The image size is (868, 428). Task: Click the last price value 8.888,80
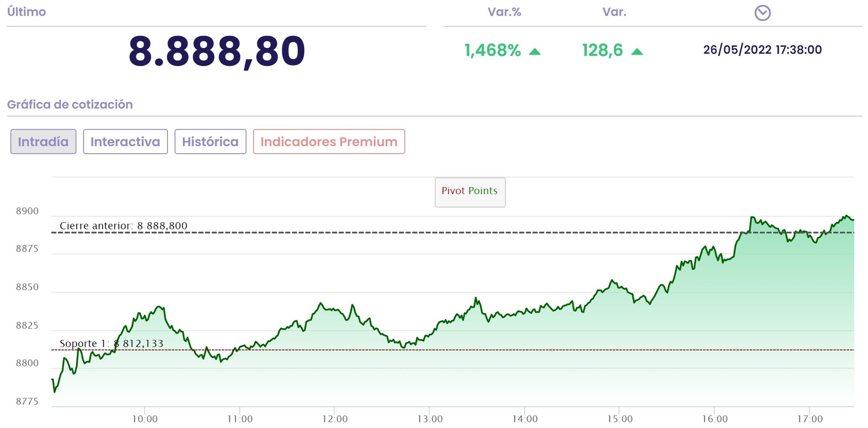tap(217, 51)
